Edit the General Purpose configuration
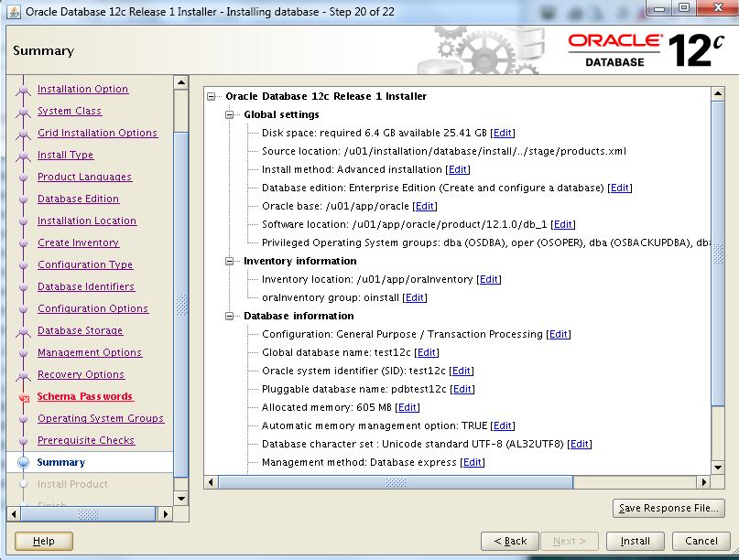The width and height of the screenshot is (739, 560). pyautogui.click(x=559, y=334)
